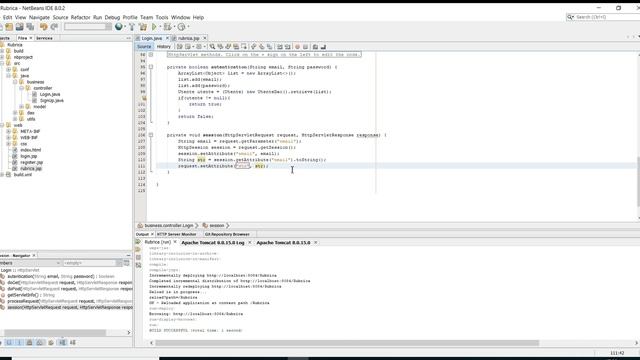
Task: Open the Navigator Members dropdown
Action: pyautogui.click(x=30, y=263)
